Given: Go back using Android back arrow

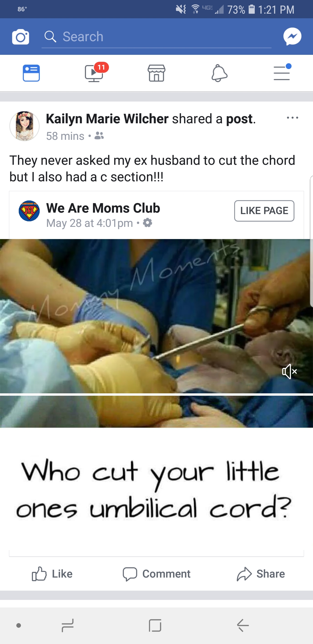Looking at the screenshot, I should [243, 625].
